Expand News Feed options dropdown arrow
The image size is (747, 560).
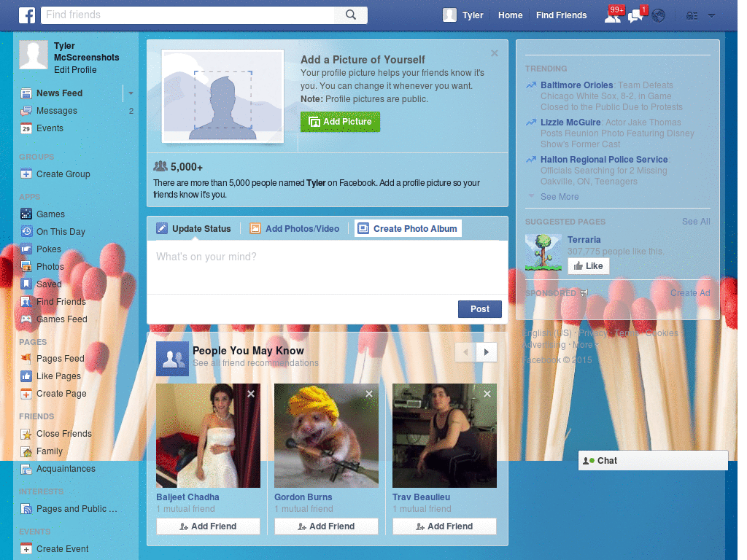coord(131,93)
